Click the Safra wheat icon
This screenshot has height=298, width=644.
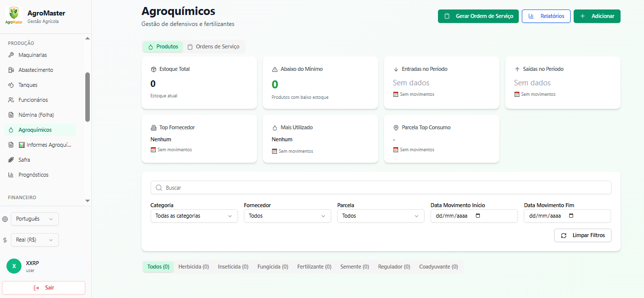(11, 160)
